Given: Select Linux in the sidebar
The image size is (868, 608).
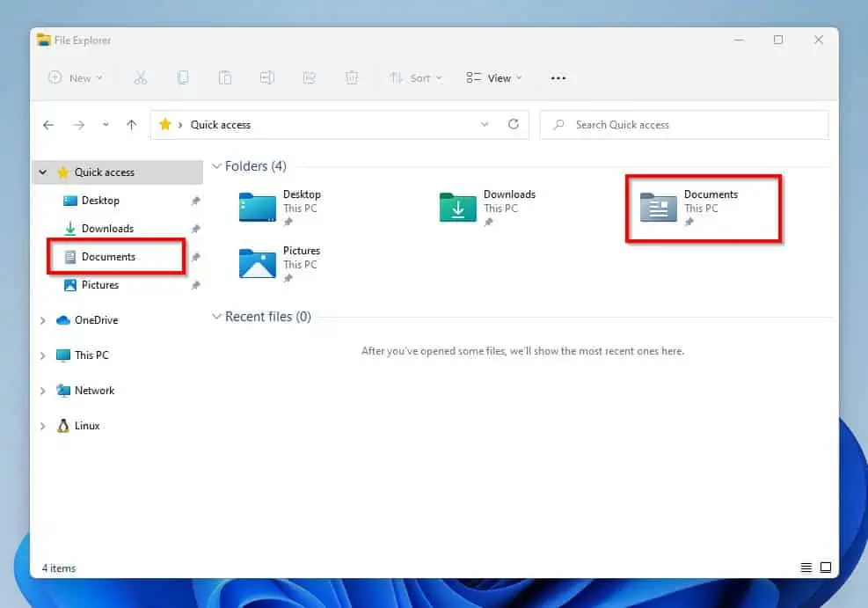Looking at the screenshot, I should pyautogui.click(x=87, y=425).
